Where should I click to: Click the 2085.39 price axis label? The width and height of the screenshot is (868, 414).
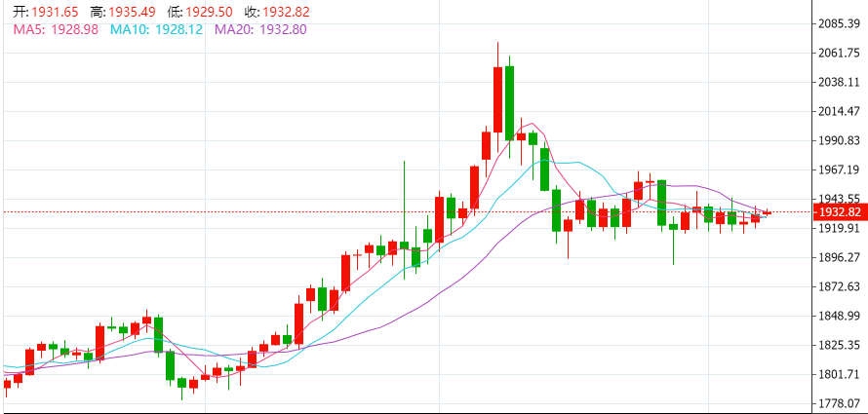pos(840,23)
